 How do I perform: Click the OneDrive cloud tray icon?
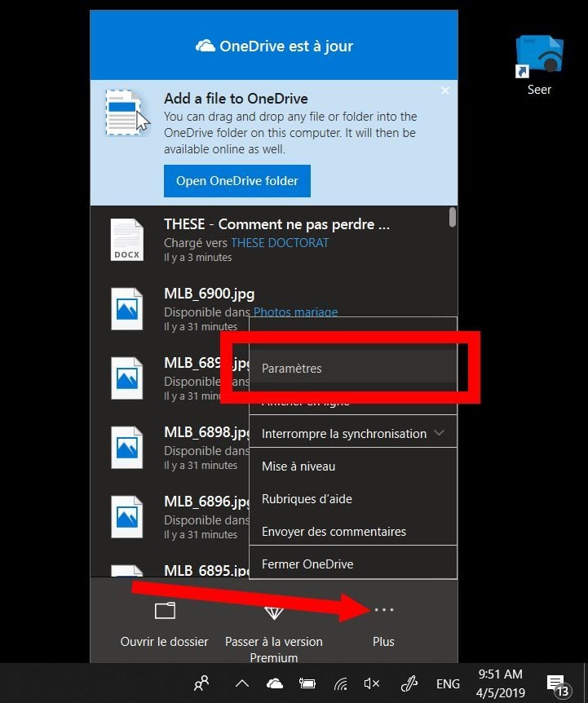274,683
